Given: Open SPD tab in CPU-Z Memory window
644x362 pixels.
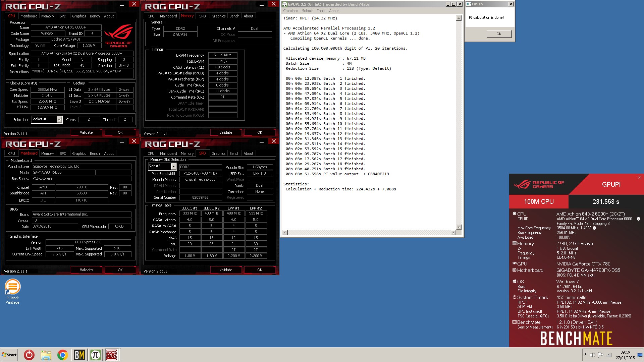Looking at the screenshot, I should pyautogui.click(x=203, y=16).
